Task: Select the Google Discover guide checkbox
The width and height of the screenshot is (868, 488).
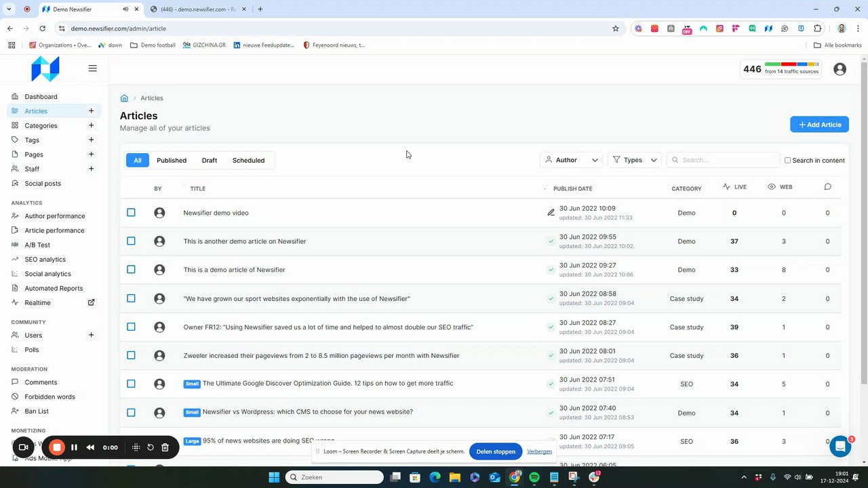Action: (x=132, y=384)
